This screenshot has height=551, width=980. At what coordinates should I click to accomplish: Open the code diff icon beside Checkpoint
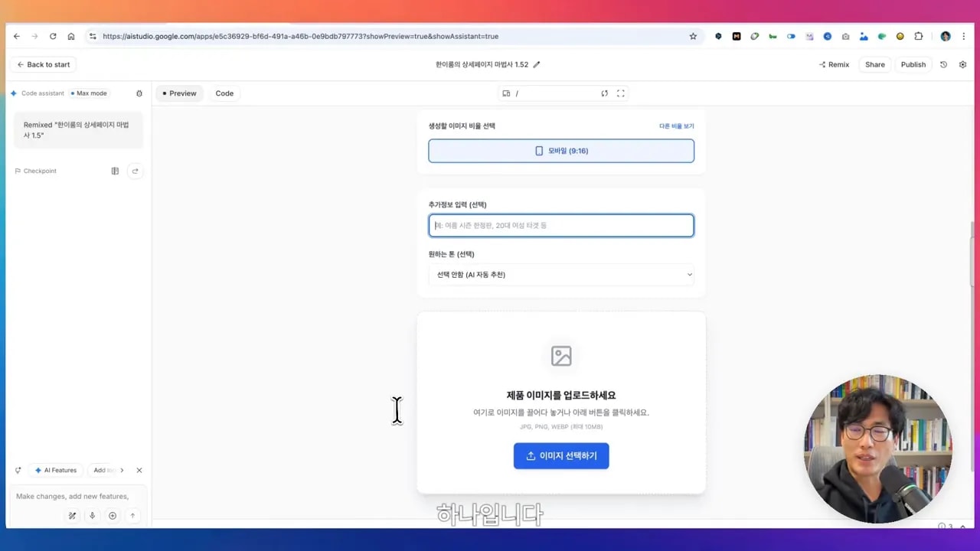[115, 171]
